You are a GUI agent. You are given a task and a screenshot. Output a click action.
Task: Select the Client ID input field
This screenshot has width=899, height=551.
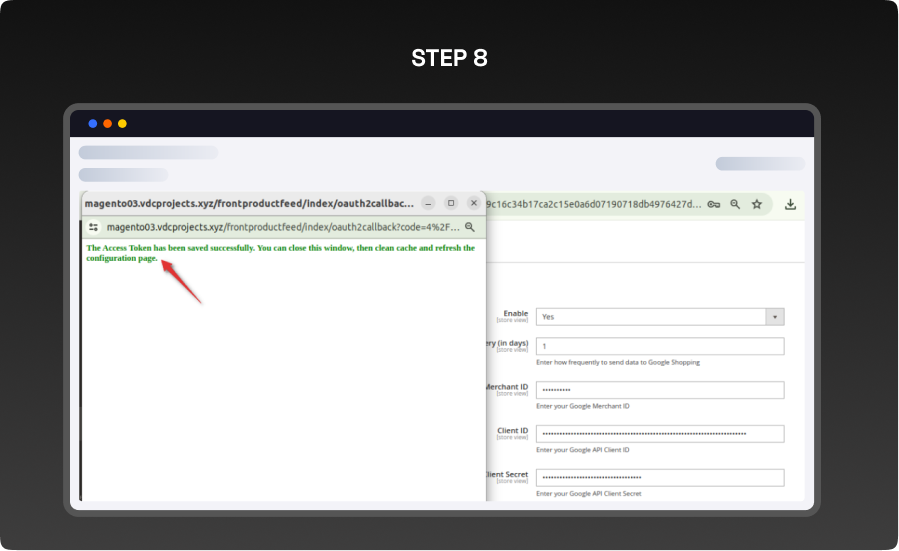click(659, 434)
